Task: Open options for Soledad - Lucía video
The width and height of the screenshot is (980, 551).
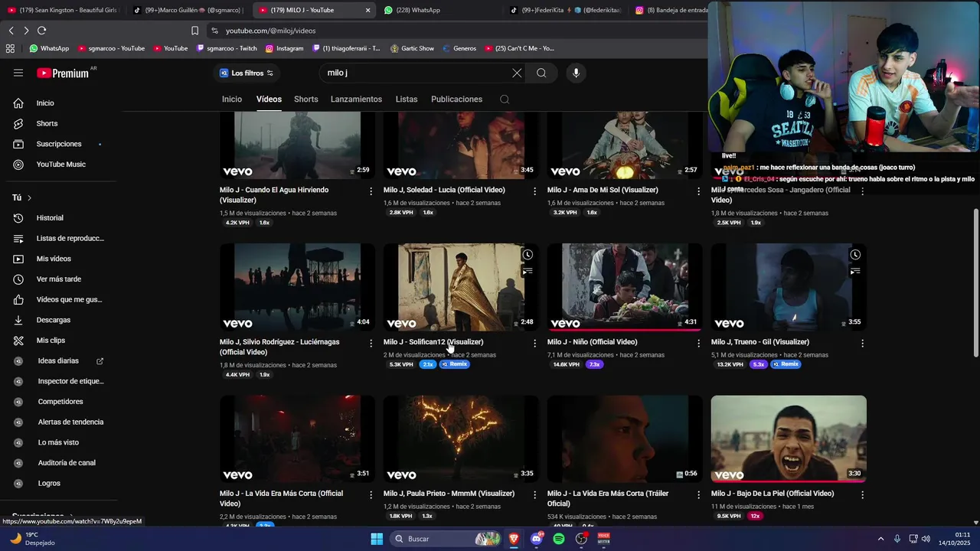Action: point(534,191)
